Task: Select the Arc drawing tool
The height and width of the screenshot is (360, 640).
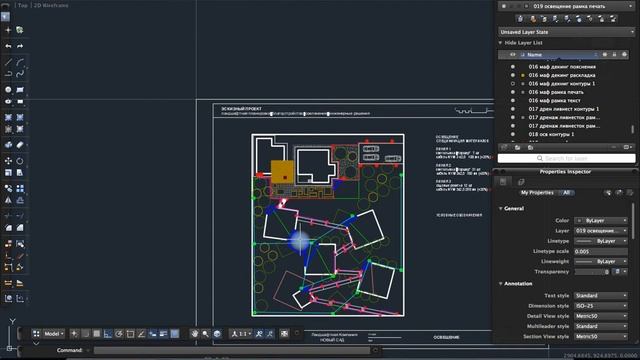Action: pyautogui.click(x=20, y=62)
